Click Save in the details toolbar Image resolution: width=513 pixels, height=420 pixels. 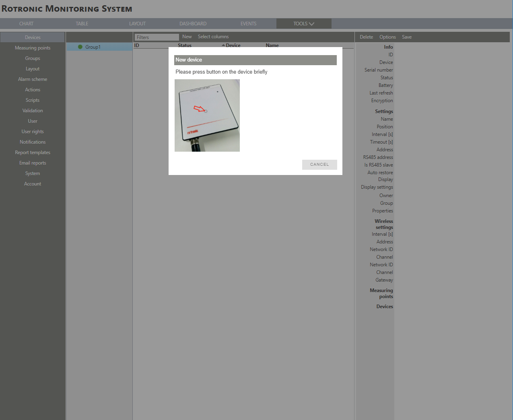(407, 37)
